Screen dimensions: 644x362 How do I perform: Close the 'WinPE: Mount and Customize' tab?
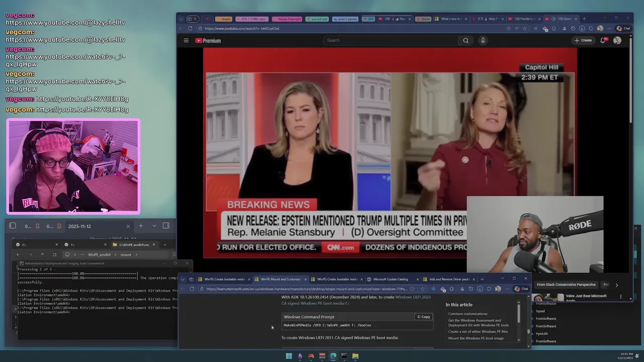pos(305,279)
